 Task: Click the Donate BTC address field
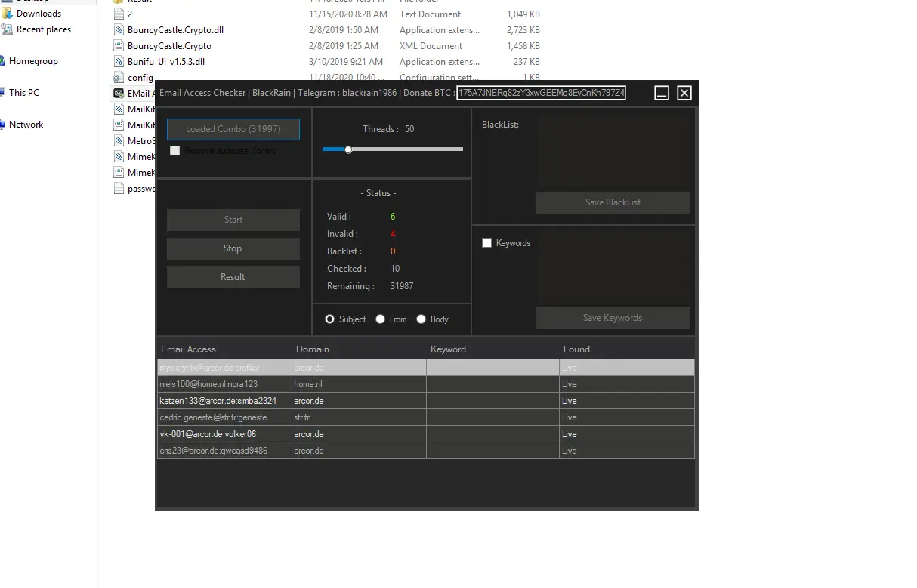pos(541,93)
